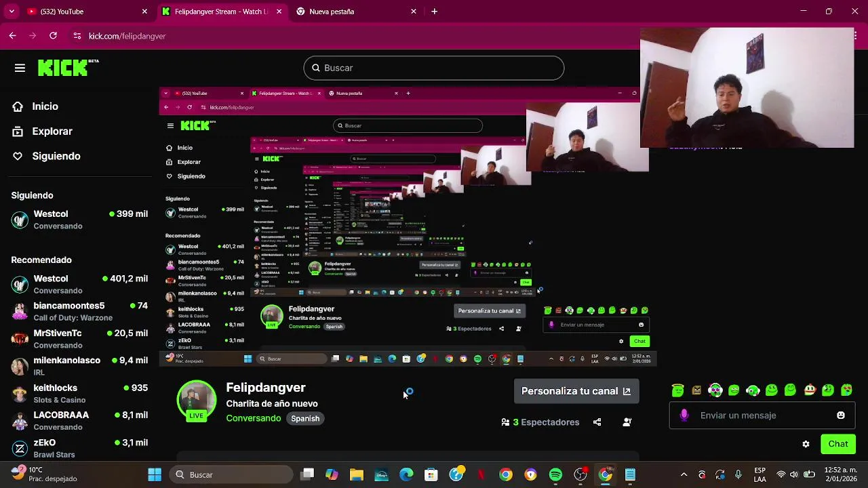
Task: Open Windows Start menu
Action: 155,474
